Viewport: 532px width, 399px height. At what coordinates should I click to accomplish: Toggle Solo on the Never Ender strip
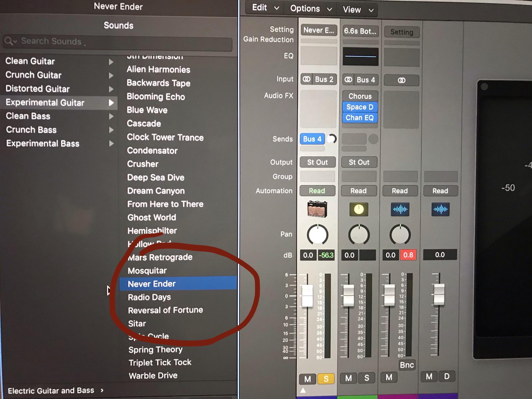point(326,379)
